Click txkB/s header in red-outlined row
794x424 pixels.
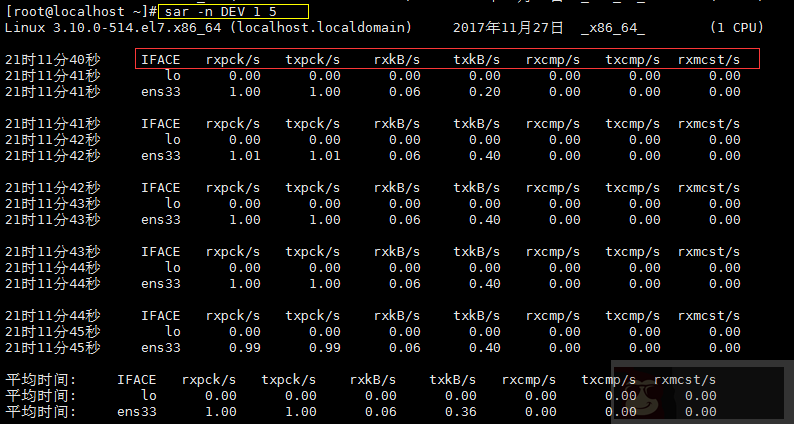click(x=476, y=59)
